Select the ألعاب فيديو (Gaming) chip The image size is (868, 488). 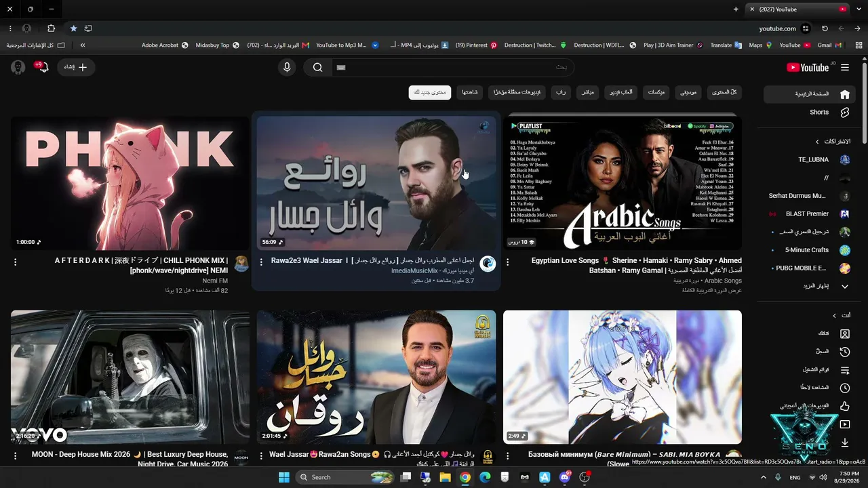620,92
